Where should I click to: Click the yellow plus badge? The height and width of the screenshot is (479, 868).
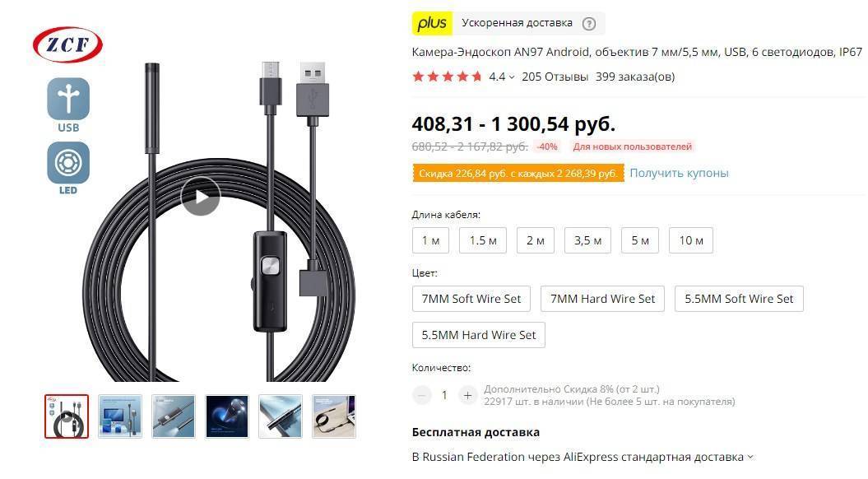tap(432, 23)
